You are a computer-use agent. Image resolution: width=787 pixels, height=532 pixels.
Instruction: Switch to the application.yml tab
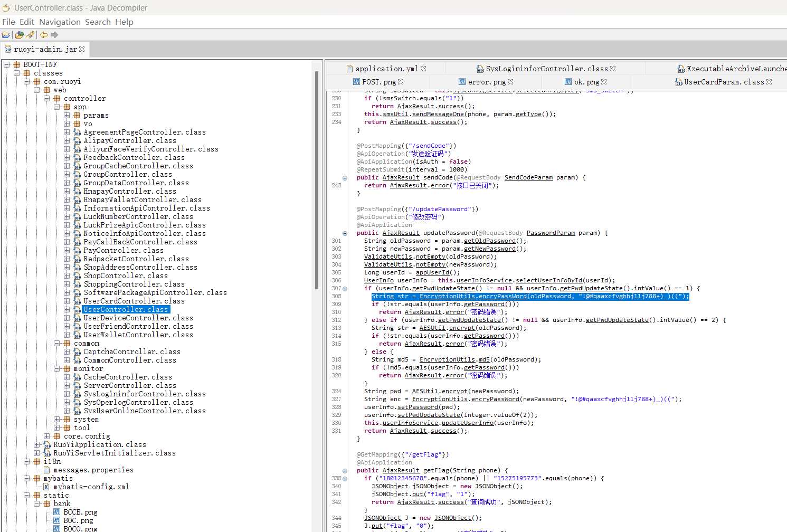[386, 69]
